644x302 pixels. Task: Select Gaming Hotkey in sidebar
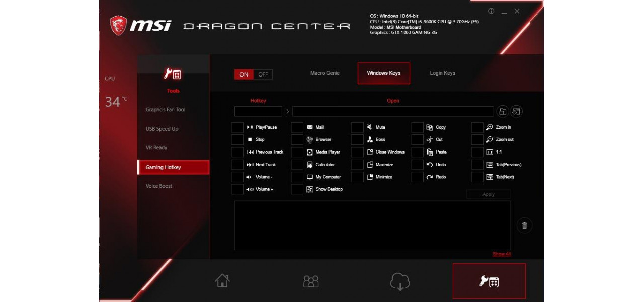(x=174, y=167)
